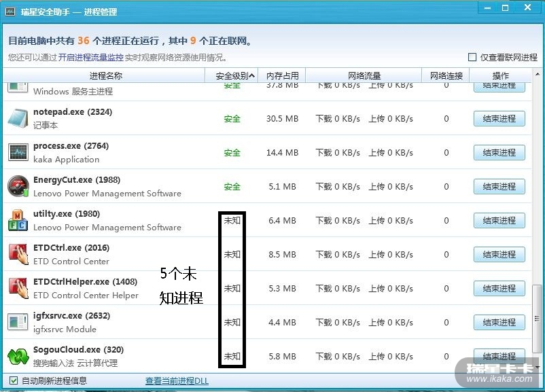The image size is (545, 392).
Task: End the EnergyCut.exe process
Action: (x=499, y=187)
